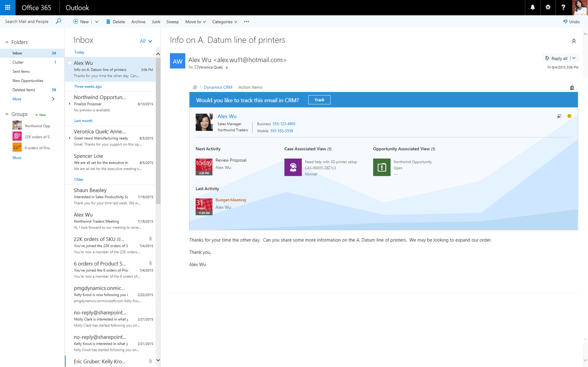This screenshot has height=367, width=588.
Task: Switch to the Action Items tab
Action: pos(250,87)
